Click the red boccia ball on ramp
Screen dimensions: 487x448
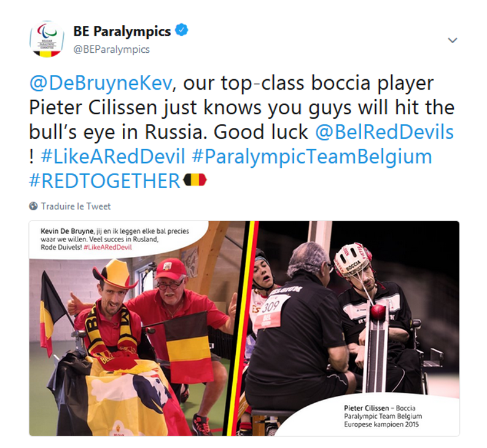pos(378,312)
